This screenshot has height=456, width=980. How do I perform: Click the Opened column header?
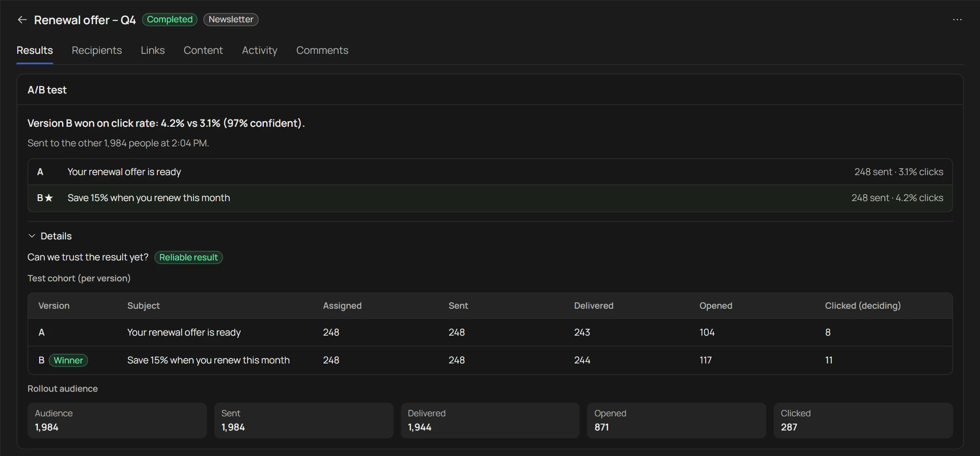coord(716,306)
